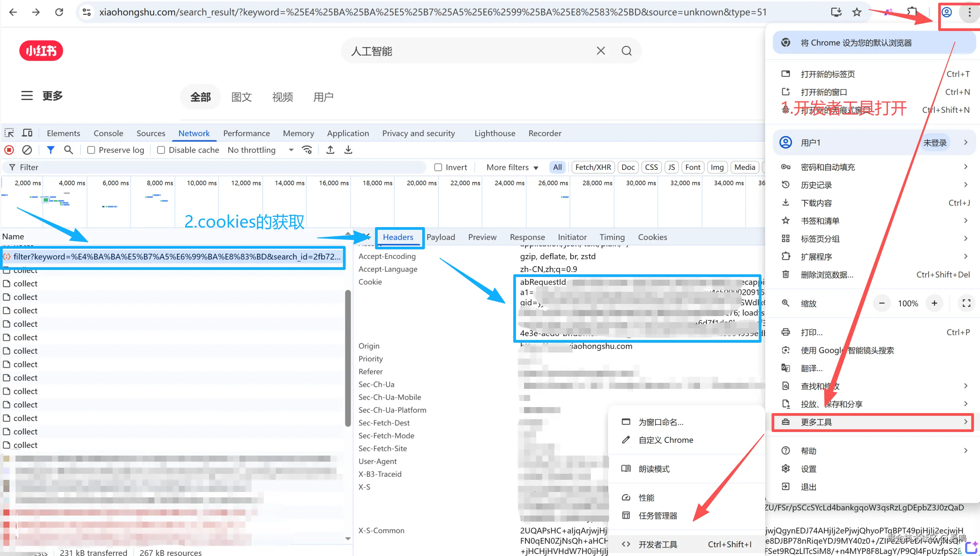Open the network search magnifier icon

68,150
